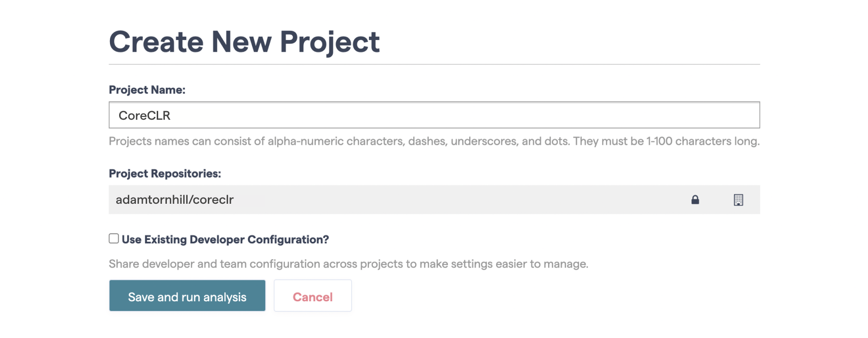Click the gray repository row highlight bar
Screen dimensions: 868x338
click(x=434, y=199)
